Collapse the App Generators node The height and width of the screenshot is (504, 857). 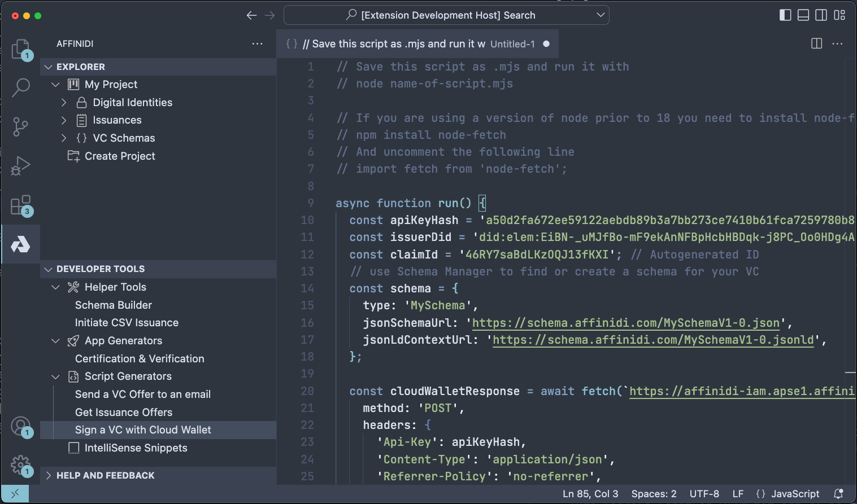(55, 341)
